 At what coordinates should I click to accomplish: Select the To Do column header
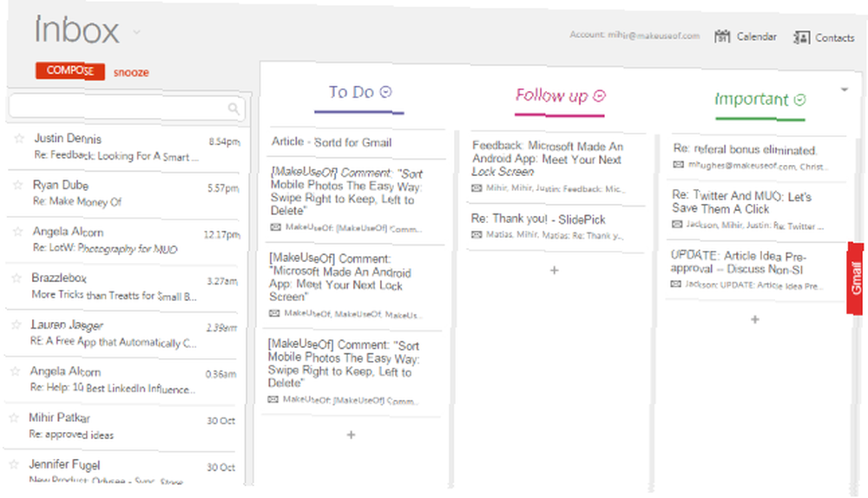pyautogui.click(x=352, y=92)
